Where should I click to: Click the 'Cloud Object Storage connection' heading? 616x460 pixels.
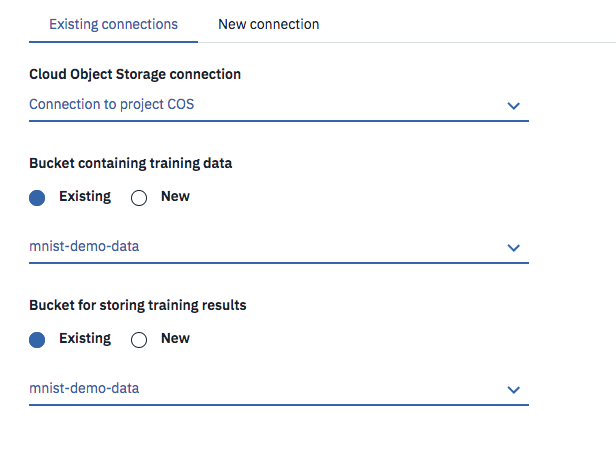pos(135,74)
